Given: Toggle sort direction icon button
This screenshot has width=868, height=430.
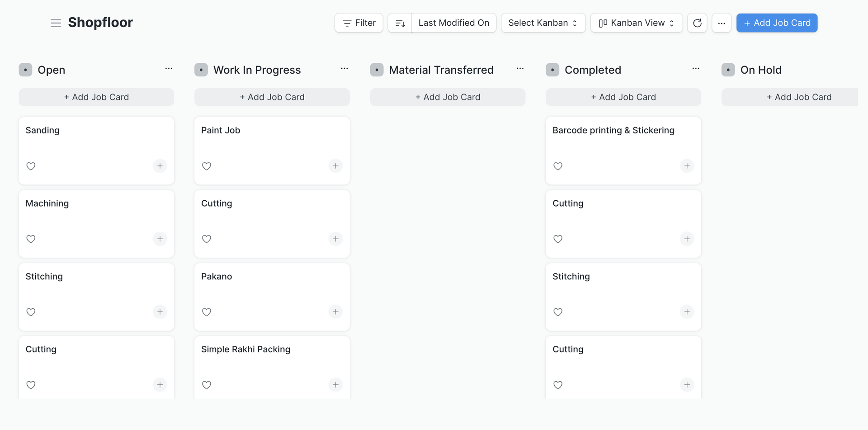Looking at the screenshot, I should click(400, 23).
